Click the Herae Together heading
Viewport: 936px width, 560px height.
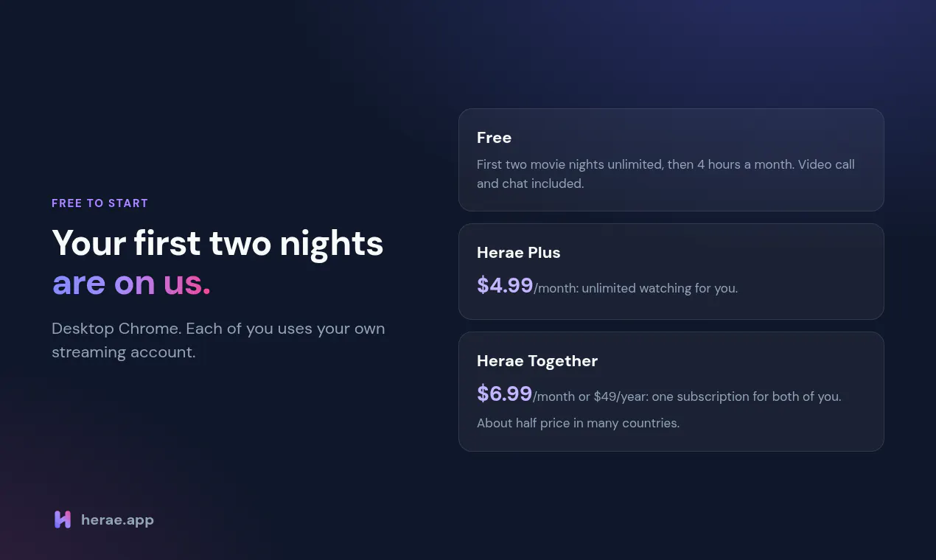pyautogui.click(x=537, y=361)
